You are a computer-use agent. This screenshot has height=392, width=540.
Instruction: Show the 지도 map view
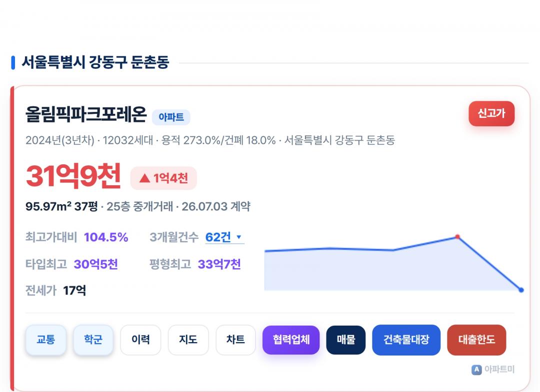click(x=188, y=340)
